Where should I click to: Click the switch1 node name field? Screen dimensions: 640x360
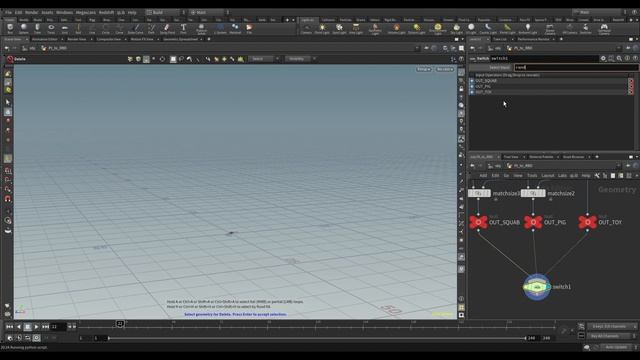pos(544,59)
